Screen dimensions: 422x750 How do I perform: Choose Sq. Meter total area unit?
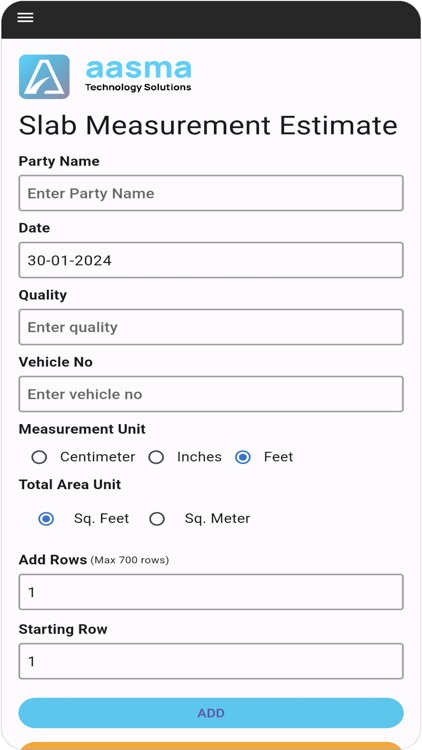pyautogui.click(x=157, y=519)
